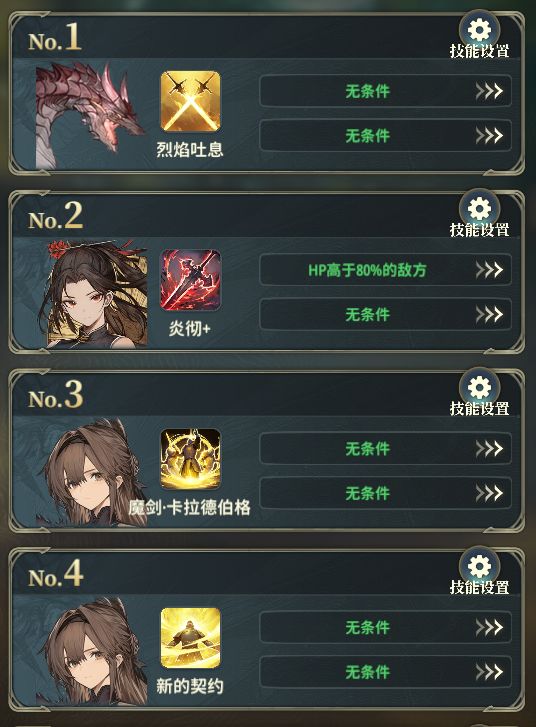Image resolution: width=536 pixels, height=727 pixels.
Task: Open 技能设置 gear for No.2
Action: (479, 211)
